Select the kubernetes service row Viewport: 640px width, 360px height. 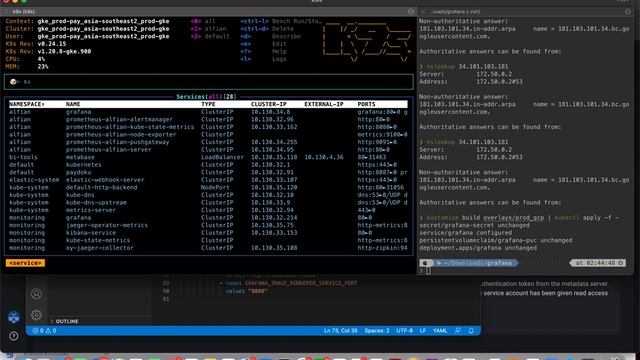coord(208,164)
